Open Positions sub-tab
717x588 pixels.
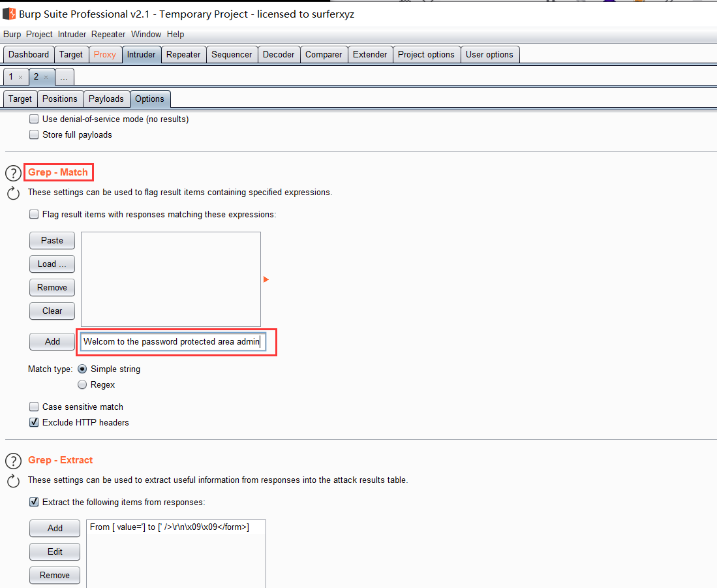pos(60,99)
